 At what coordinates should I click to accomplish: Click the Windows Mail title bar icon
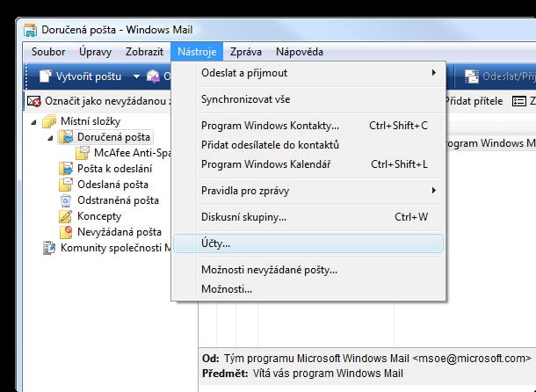(x=31, y=30)
